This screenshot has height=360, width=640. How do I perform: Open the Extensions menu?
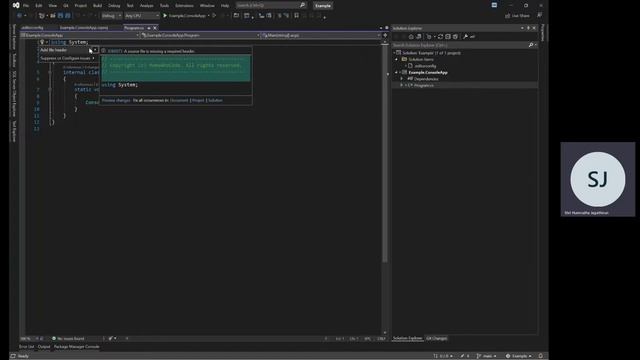(184, 6)
